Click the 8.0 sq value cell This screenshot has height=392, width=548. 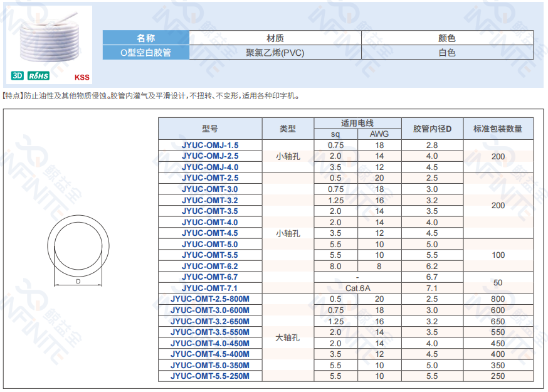point(335,267)
